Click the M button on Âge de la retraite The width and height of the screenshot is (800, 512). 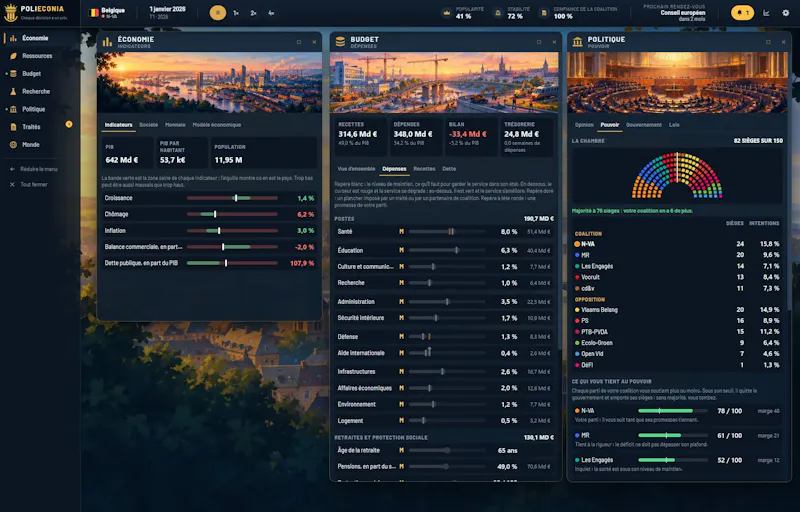coord(402,450)
